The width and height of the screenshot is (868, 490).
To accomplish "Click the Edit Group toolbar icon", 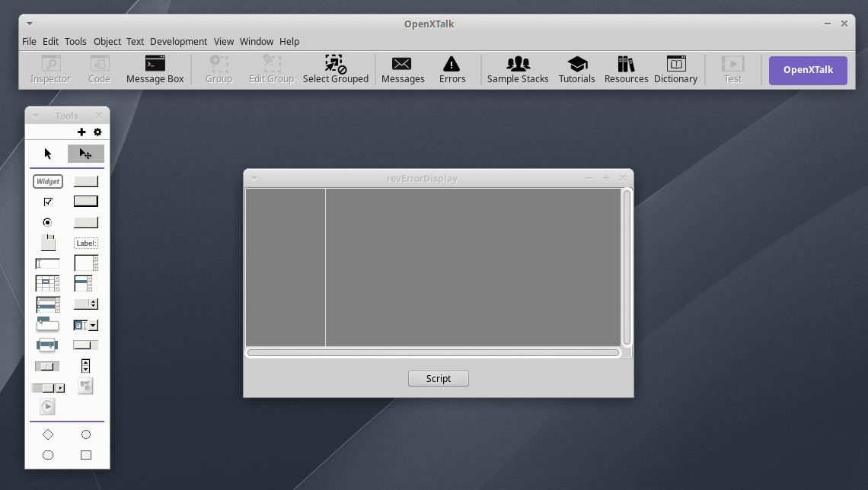I will tap(271, 70).
